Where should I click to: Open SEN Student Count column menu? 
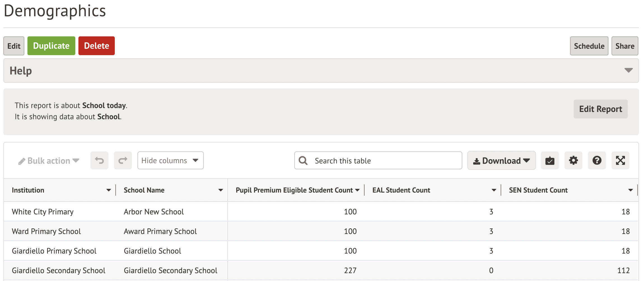(631, 190)
